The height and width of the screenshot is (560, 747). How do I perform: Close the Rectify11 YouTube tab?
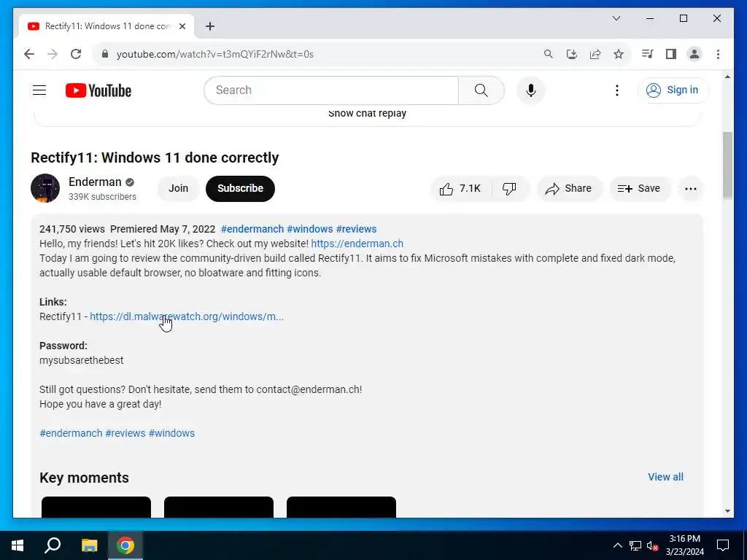(182, 26)
